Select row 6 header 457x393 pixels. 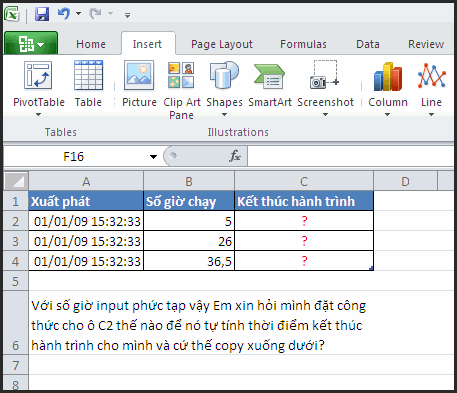pyautogui.click(x=16, y=323)
